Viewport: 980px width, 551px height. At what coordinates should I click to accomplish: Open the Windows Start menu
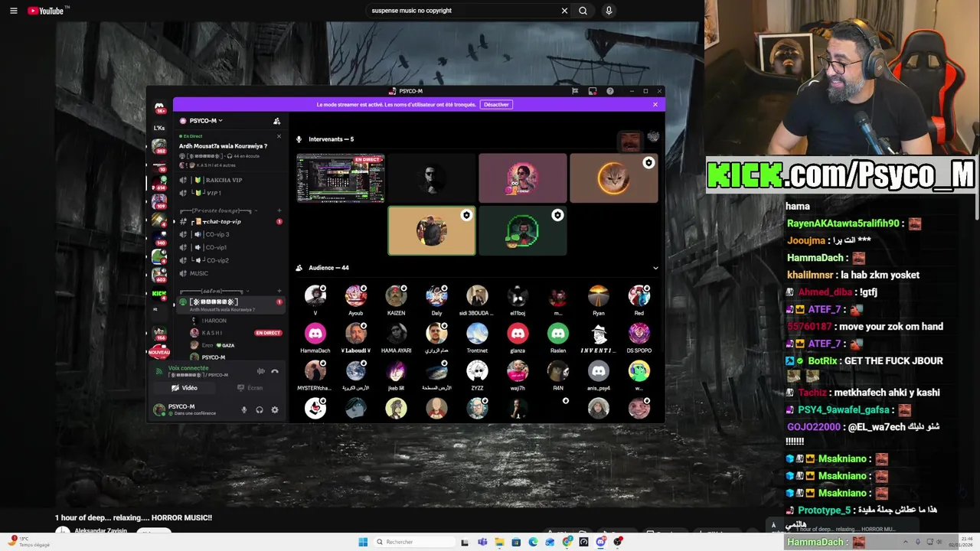[363, 542]
